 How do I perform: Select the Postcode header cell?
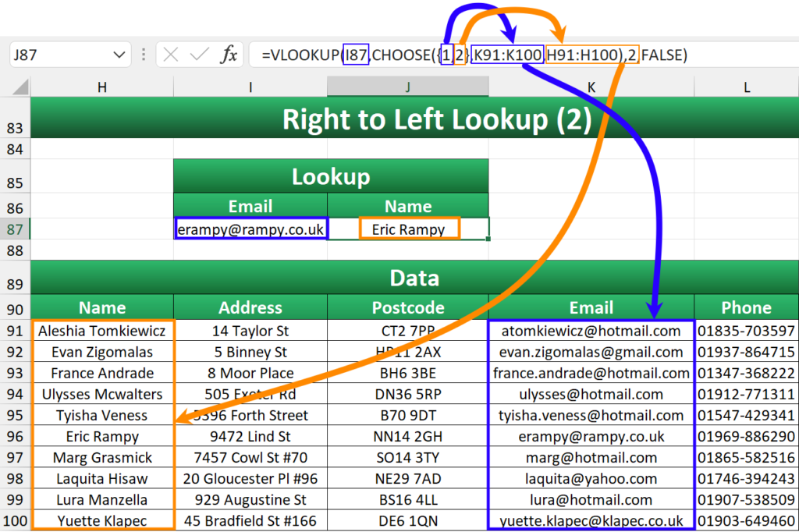407,307
